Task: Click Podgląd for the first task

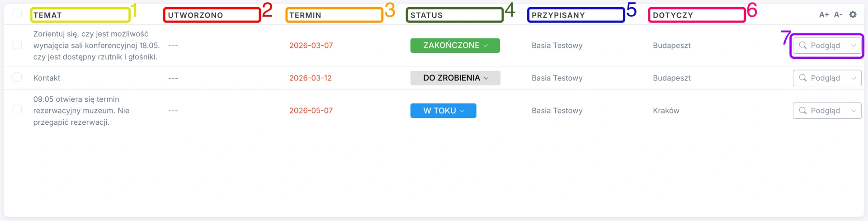Action: point(820,45)
